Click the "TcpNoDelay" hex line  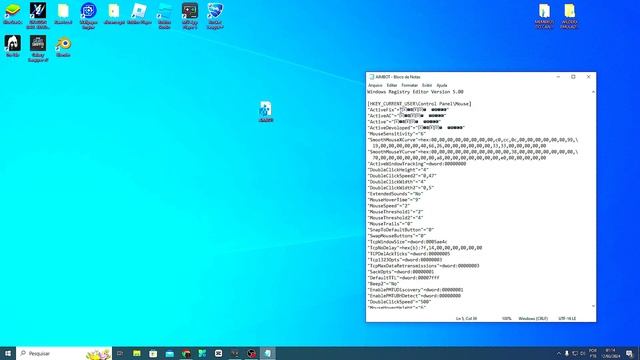tap(425, 248)
